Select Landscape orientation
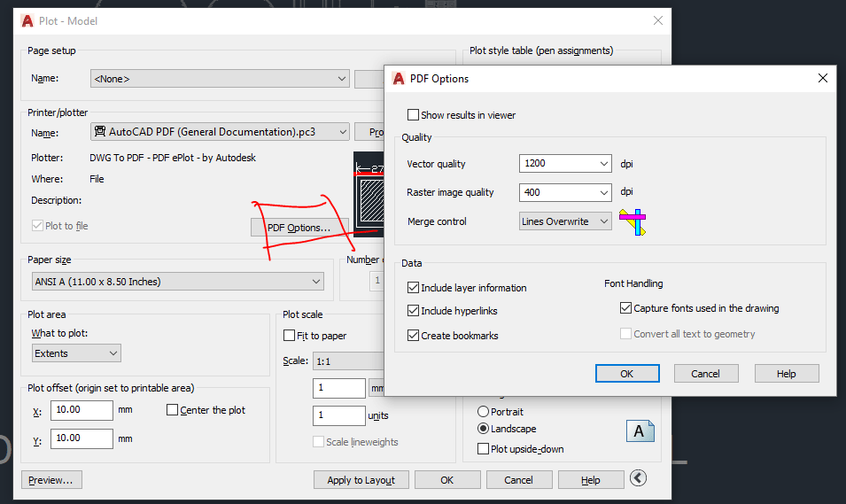 coord(484,429)
